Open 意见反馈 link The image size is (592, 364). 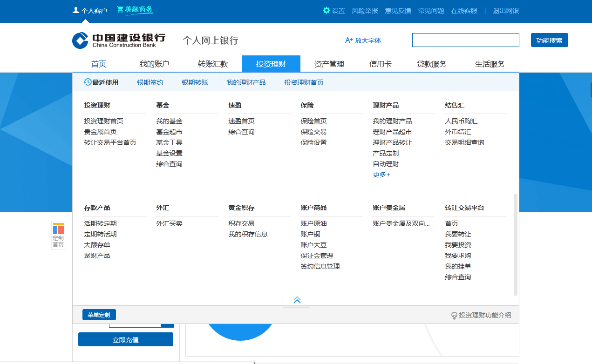pyautogui.click(x=398, y=10)
